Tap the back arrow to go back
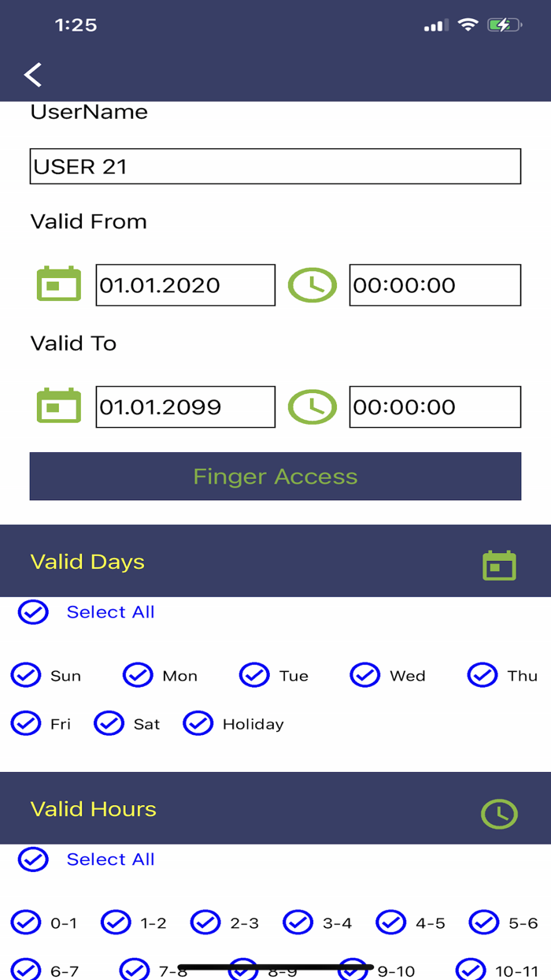This screenshot has width=551, height=980. click(32, 74)
